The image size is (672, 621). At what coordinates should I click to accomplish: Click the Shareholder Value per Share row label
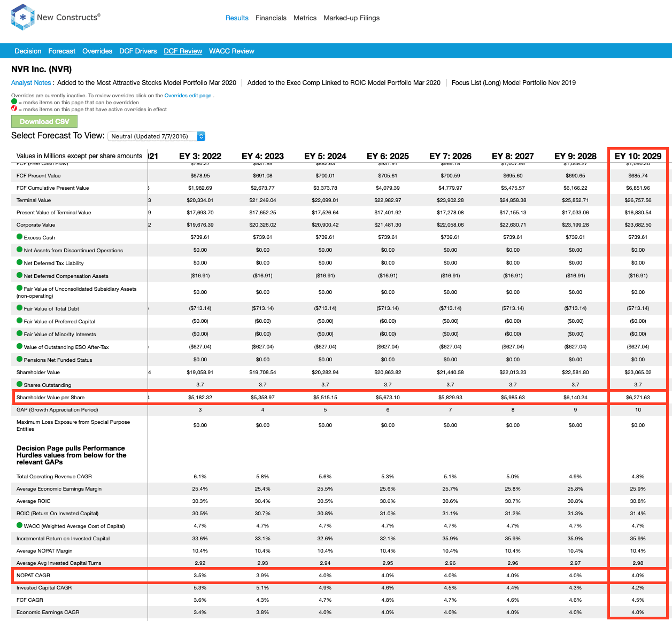(x=50, y=398)
